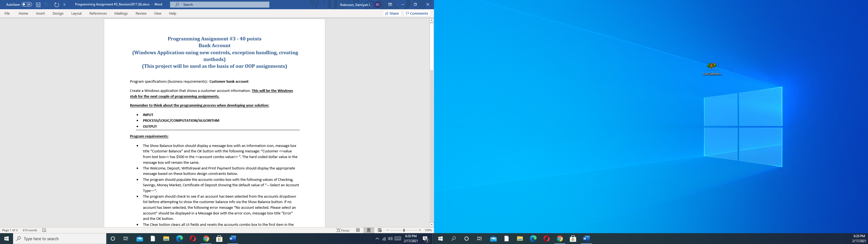Select Print Layout view icon
Screen dimensions: 868x244
point(369,230)
